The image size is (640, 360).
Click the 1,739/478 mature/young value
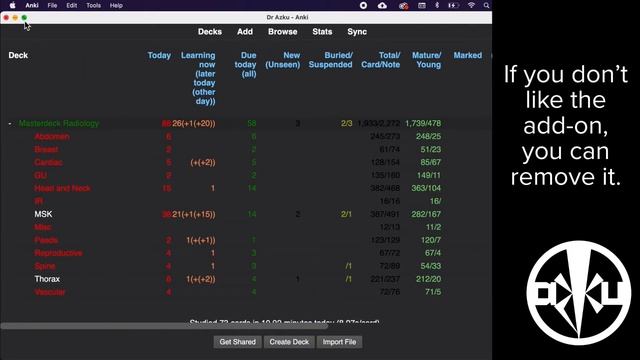coord(423,123)
